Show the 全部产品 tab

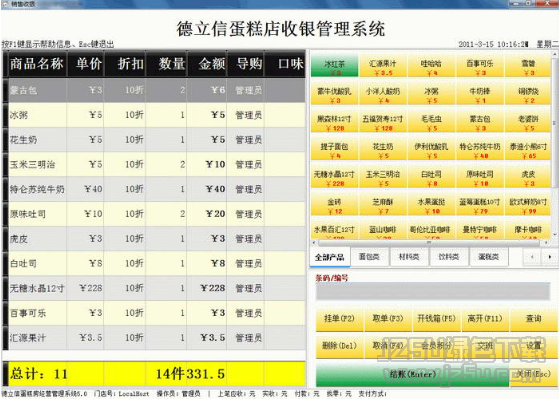(330, 257)
